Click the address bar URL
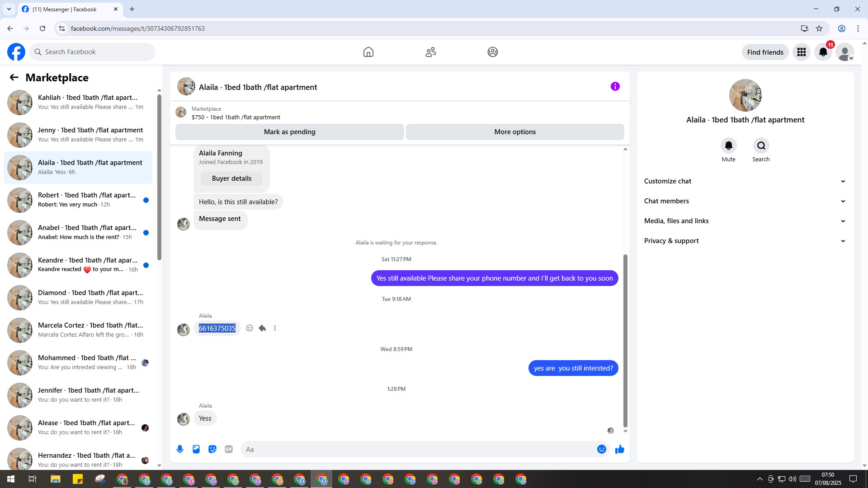Viewport: 868px width, 488px height. 138,28
